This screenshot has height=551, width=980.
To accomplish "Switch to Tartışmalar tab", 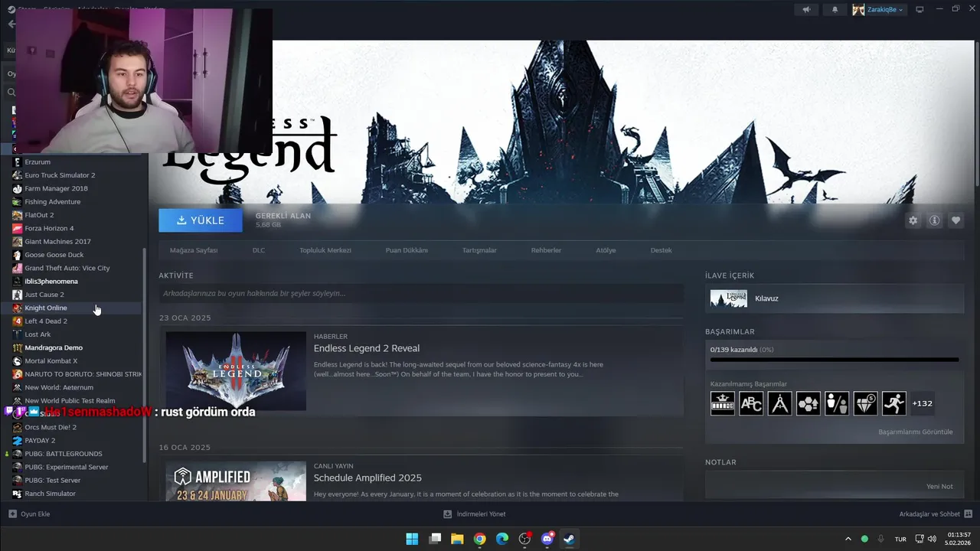I will point(479,250).
